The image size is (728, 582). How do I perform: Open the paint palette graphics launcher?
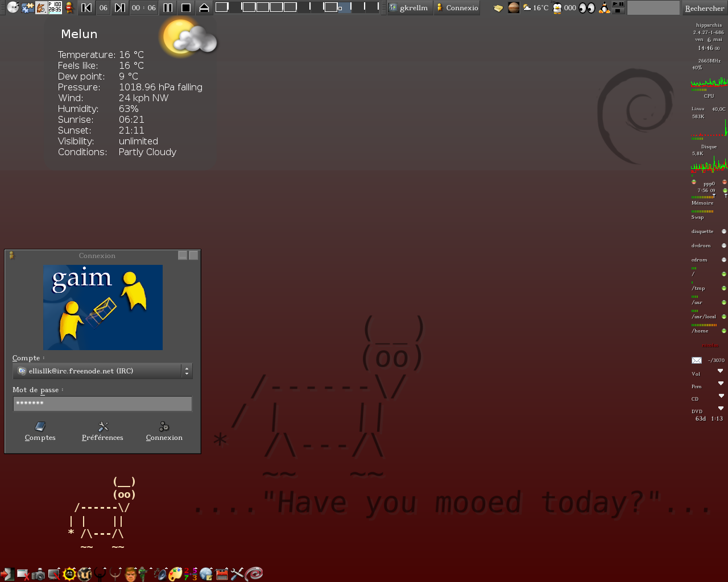(x=175, y=574)
